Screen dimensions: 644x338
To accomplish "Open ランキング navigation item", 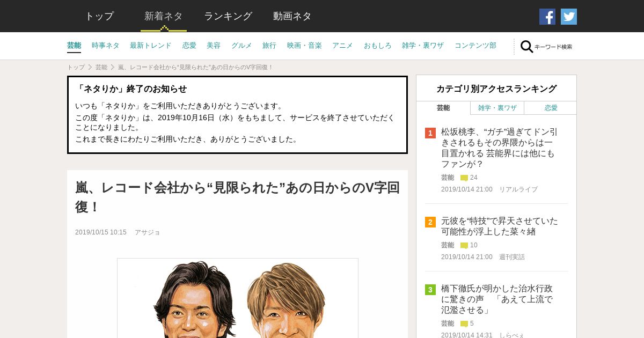I will [228, 16].
